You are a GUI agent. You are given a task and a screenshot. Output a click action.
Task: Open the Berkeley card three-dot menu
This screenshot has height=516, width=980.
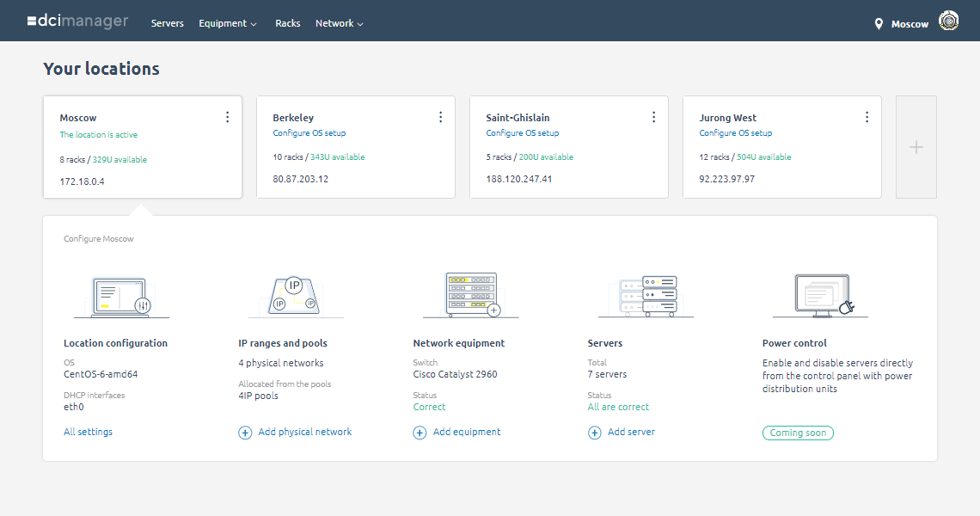pyautogui.click(x=441, y=117)
